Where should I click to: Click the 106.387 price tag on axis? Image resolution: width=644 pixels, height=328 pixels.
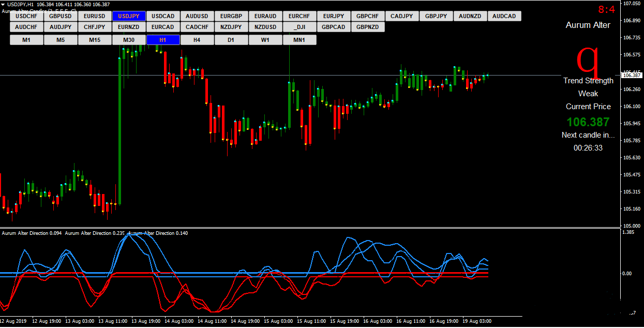pos(632,76)
